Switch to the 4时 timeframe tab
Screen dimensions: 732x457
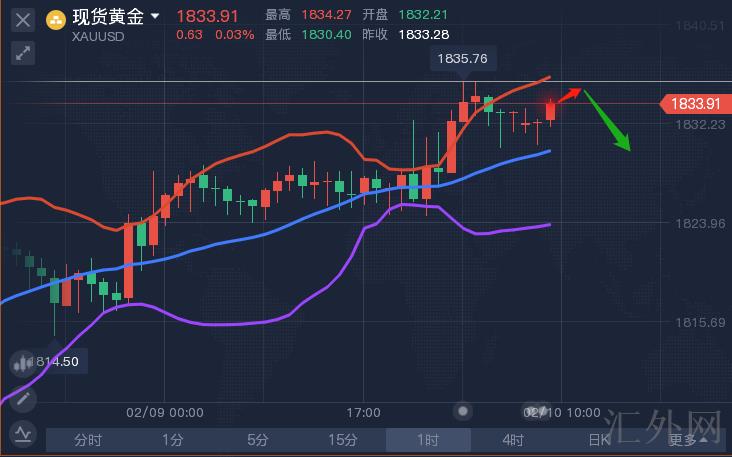click(x=513, y=440)
